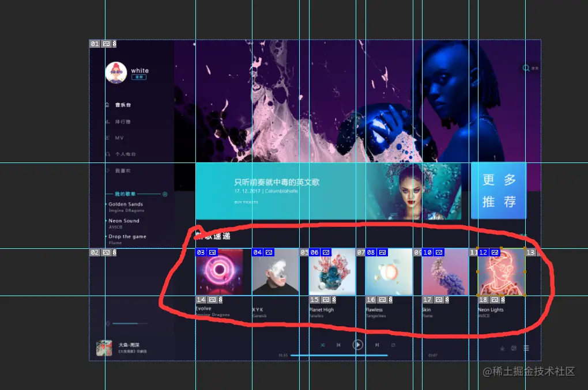Click the username white
The height and width of the screenshot is (390, 588).
click(x=140, y=70)
